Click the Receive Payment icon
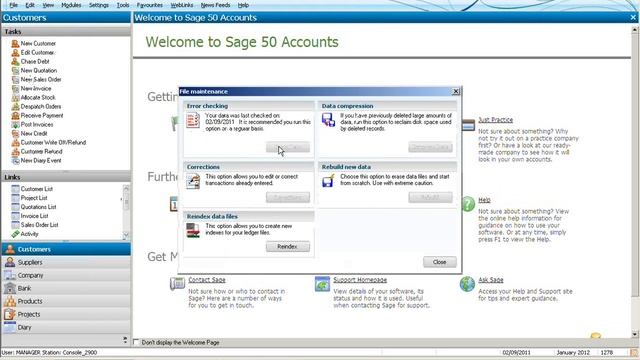Image resolution: width=640 pixels, height=360 pixels. 15,115
